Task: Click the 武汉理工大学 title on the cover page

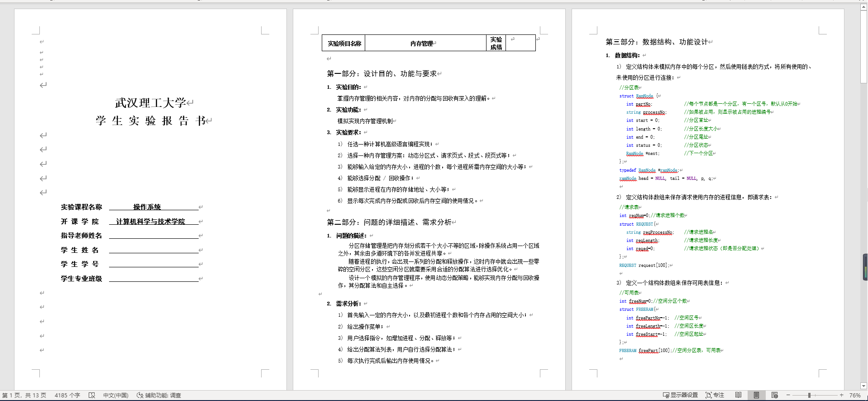Action: pyautogui.click(x=150, y=103)
